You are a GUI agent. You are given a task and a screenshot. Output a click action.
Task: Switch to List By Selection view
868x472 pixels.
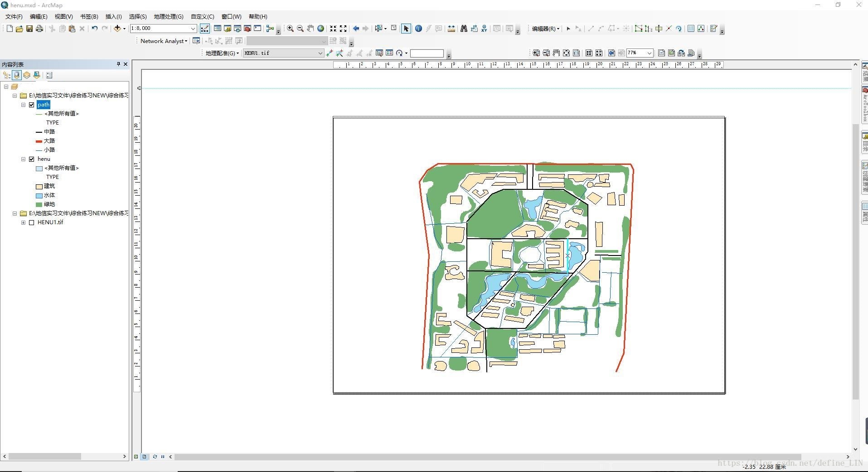pyautogui.click(x=37, y=75)
